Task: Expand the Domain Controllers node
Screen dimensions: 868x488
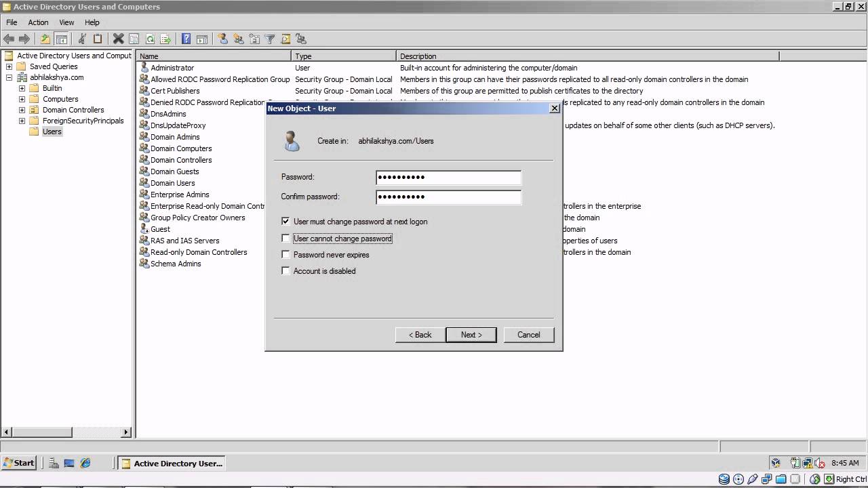Action: [22, 110]
